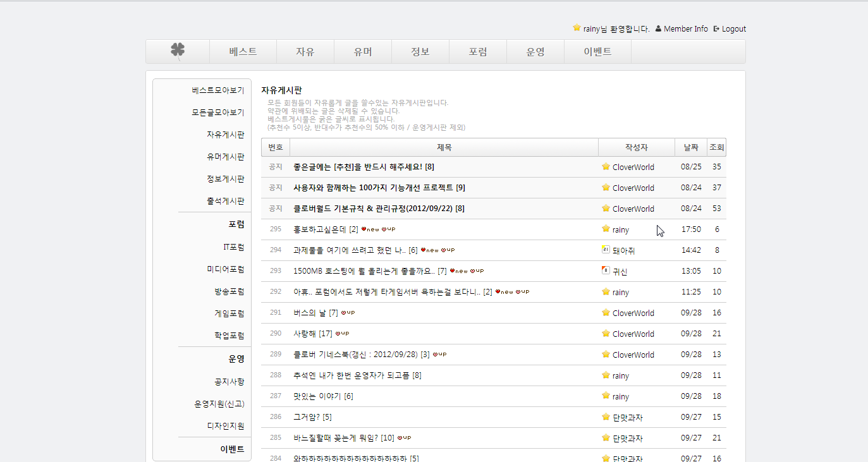The image size is (868, 462).
Task: Click the 제목 column header
Action: (444, 147)
